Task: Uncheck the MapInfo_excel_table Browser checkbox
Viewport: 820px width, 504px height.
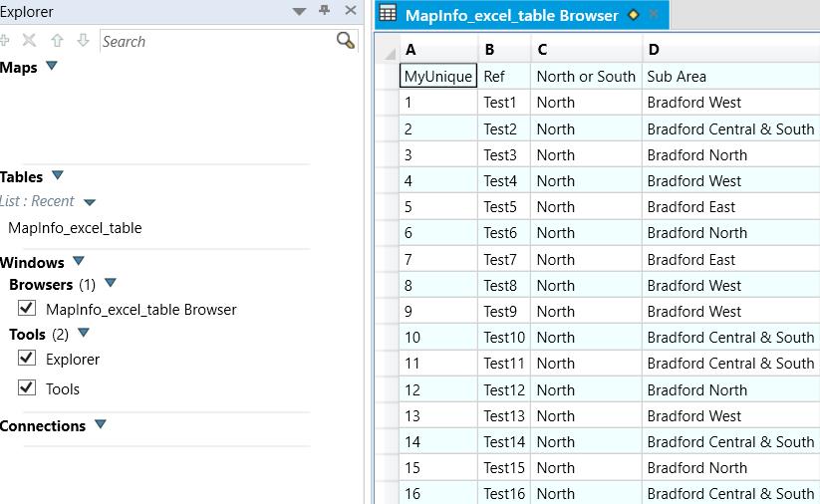Action: 27,309
